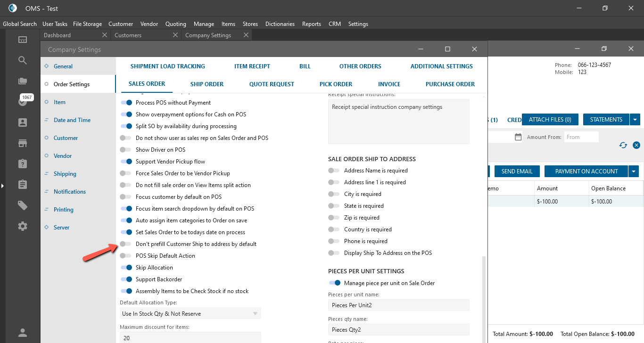Open the Statements dropdown arrow
This screenshot has height=343, width=644.
click(x=636, y=120)
